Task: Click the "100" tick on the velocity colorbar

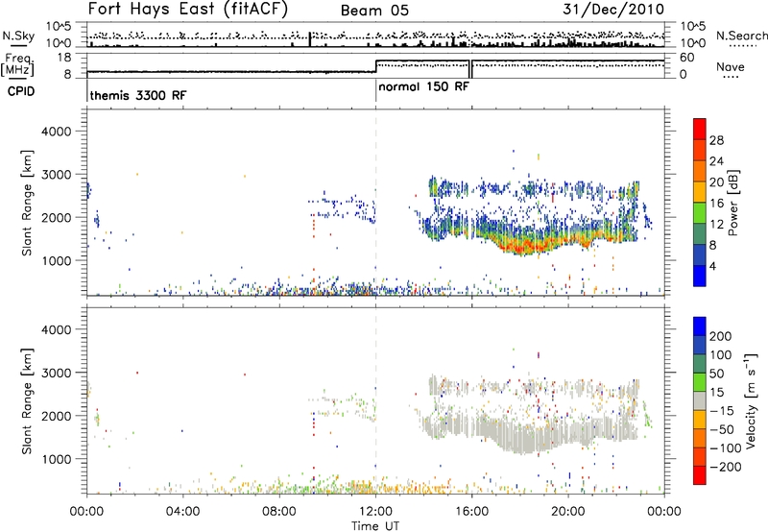Action: pos(721,354)
